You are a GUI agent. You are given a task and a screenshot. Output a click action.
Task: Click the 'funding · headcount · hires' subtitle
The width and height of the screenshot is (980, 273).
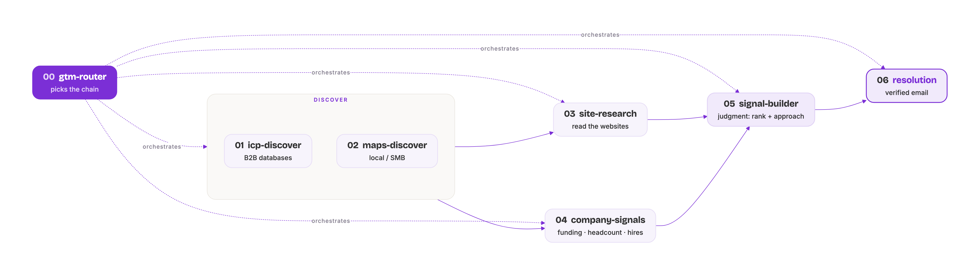click(x=600, y=232)
